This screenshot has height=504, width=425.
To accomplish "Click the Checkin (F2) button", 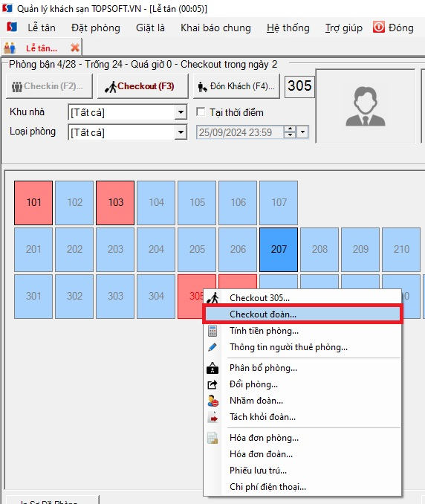I will (x=49, y=86).
